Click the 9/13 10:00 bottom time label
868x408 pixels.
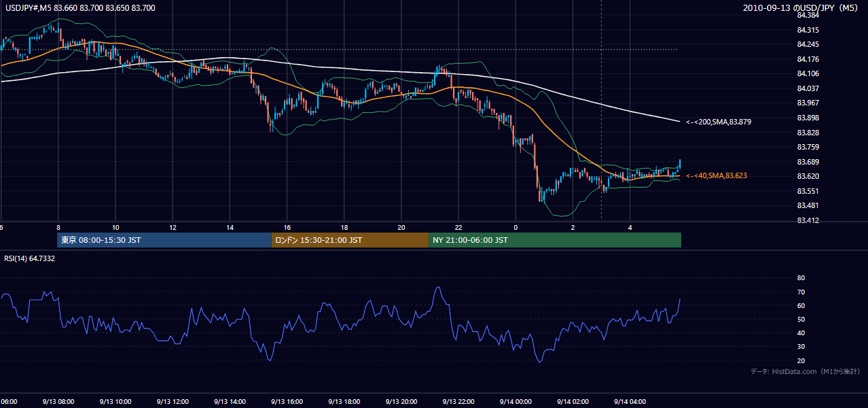tap(115, 401)
